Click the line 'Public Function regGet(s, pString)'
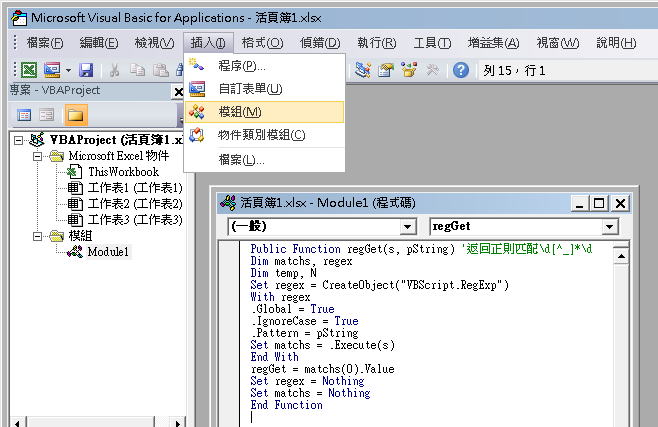The height and width of the screenshot is (427, 658). click(352, 249)
